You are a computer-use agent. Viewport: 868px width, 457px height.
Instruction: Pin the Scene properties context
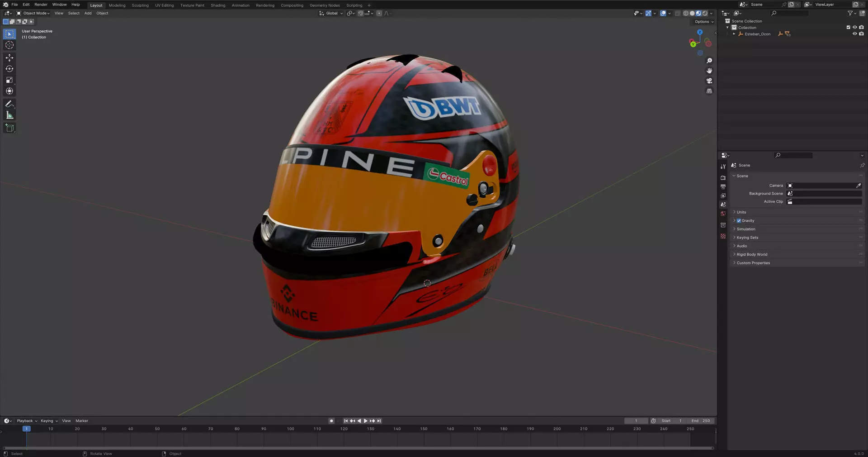point(862,165)
